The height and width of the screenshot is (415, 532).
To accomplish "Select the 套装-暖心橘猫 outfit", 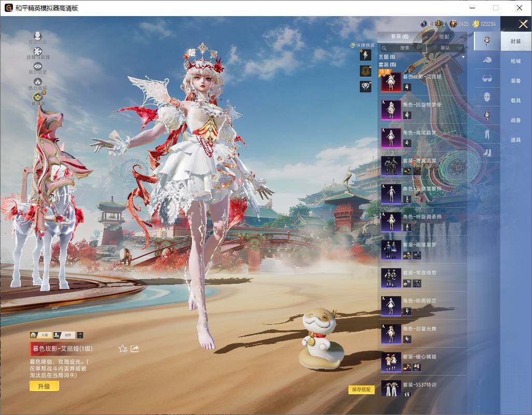I will 422,362.
